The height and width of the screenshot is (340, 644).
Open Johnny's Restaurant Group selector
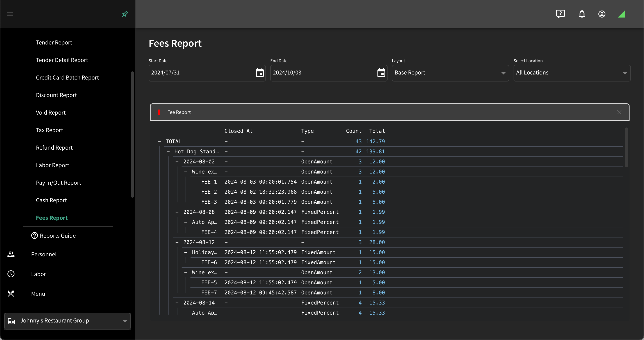pos(68,321)
